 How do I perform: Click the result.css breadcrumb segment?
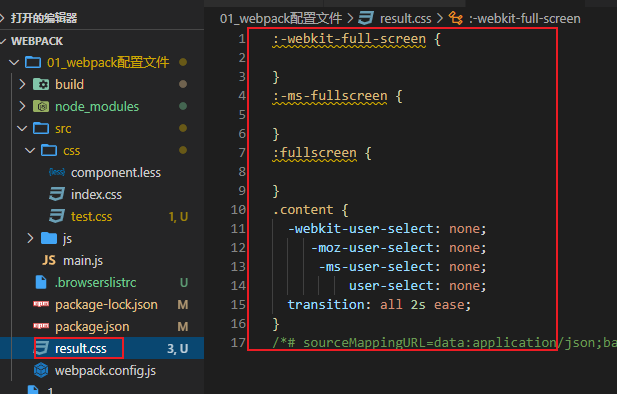pos(405,18)
